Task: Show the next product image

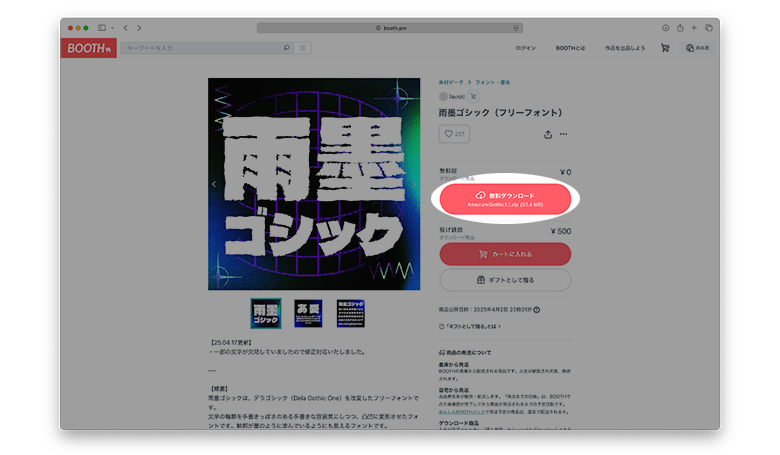Action: point(414,184)
